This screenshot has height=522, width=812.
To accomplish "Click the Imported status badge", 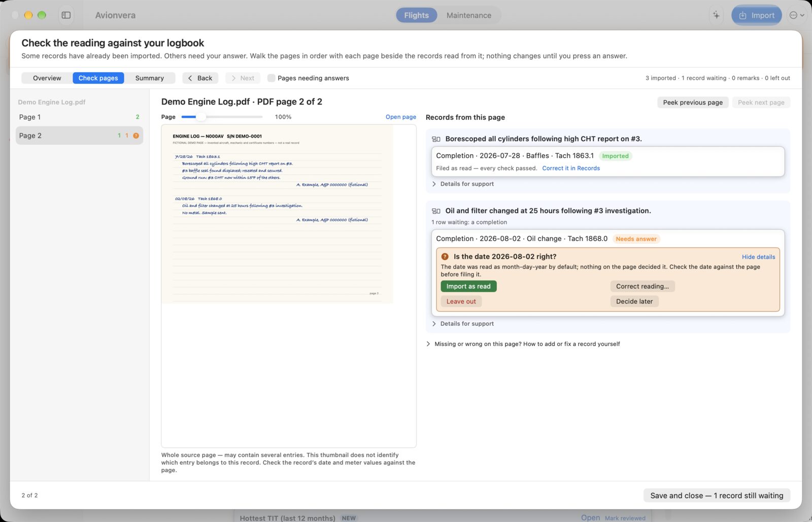I will pos(615,156).
